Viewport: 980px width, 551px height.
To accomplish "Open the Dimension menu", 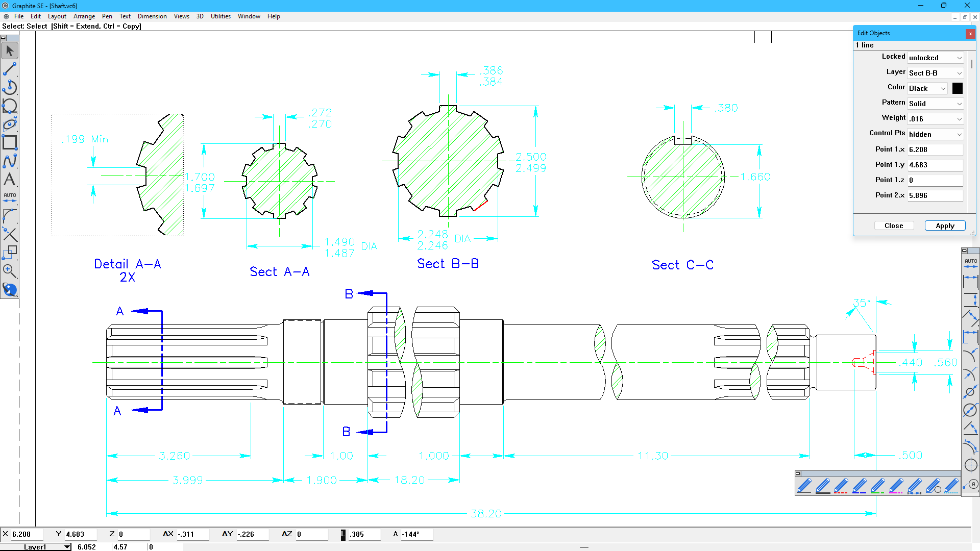I will tap(152, 16).
